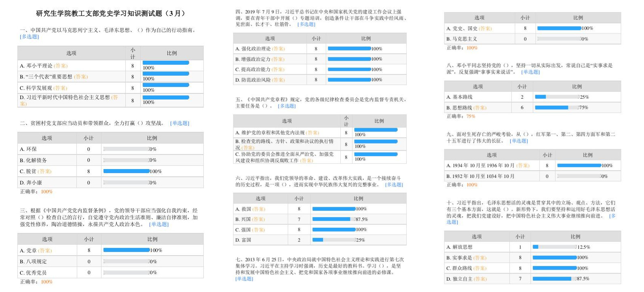Click the 25% bar for 基本路线

541,97
